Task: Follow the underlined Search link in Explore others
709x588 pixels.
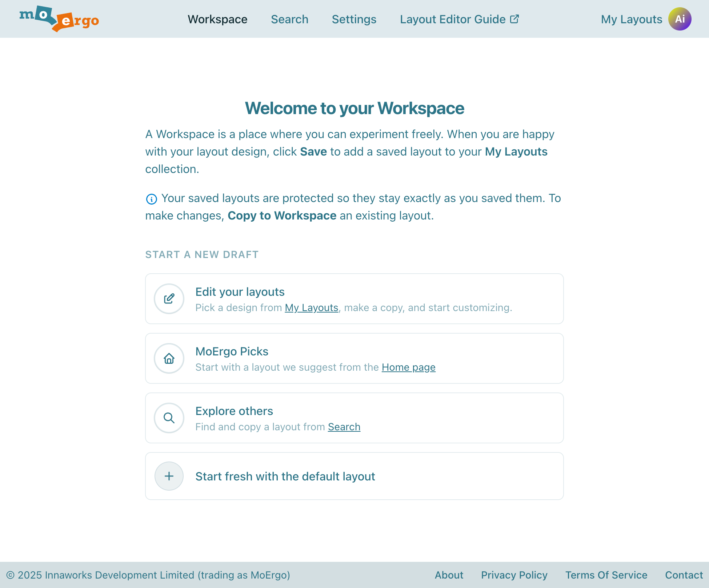Action: click(x=344, y=427)
